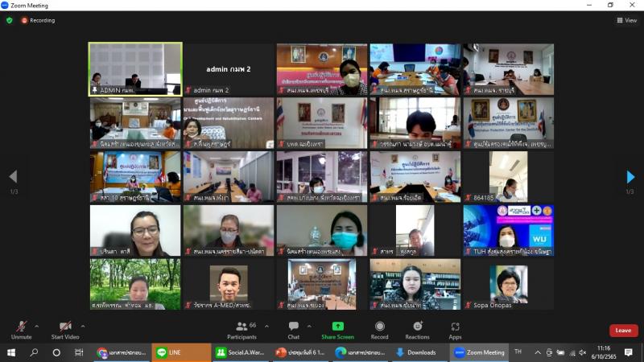The image size is (644, 362).
Task: Select the admin กมพ 2 tile
Action: point(229,69)
